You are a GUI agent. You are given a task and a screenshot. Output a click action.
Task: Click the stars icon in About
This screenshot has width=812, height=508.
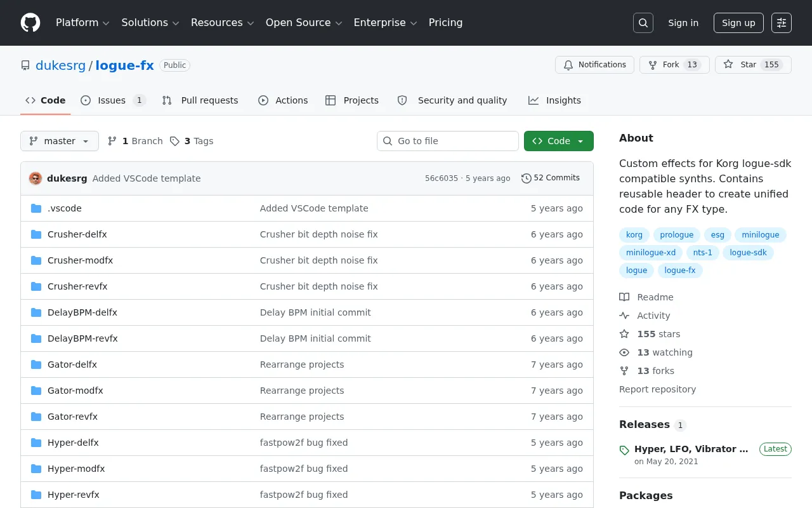(624, 334)
